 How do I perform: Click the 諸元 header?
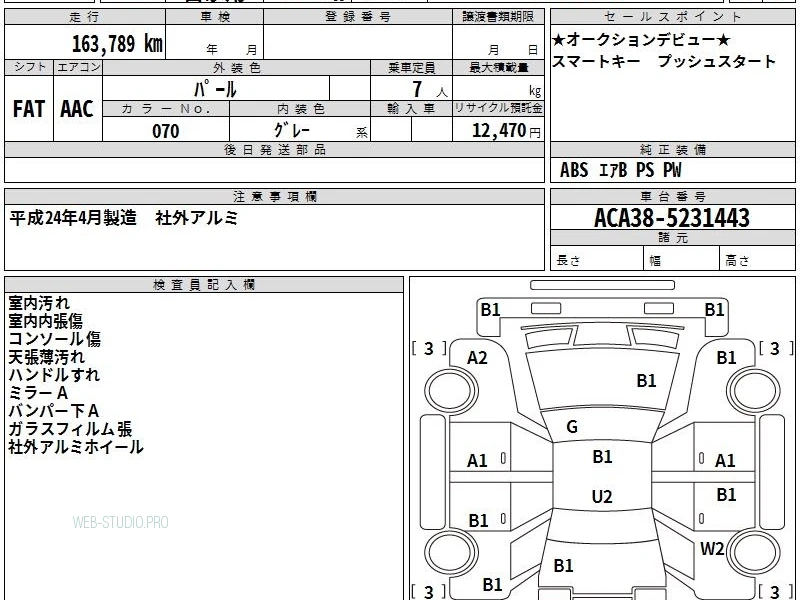672,238
